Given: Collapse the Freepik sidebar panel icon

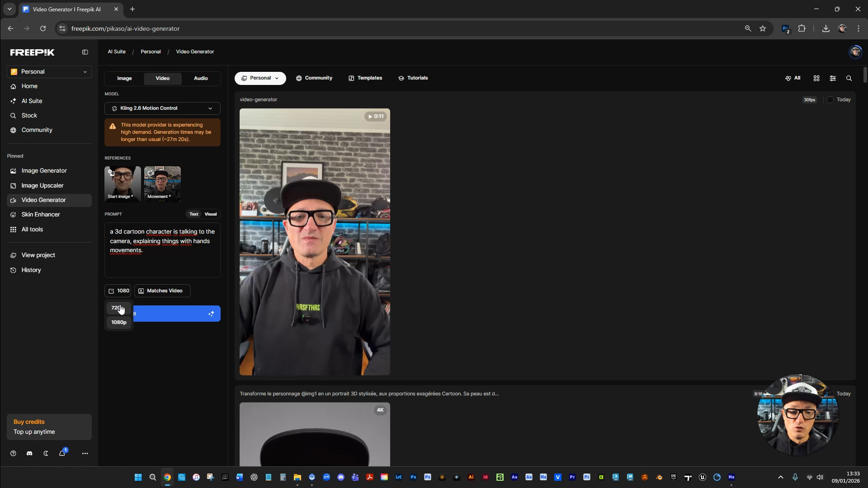Looking at the screenshot, I should pos(85,52).
